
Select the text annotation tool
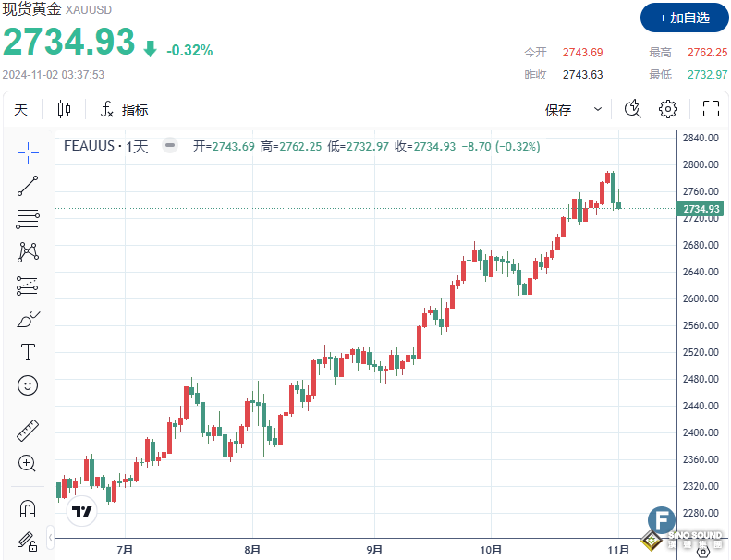28,352
